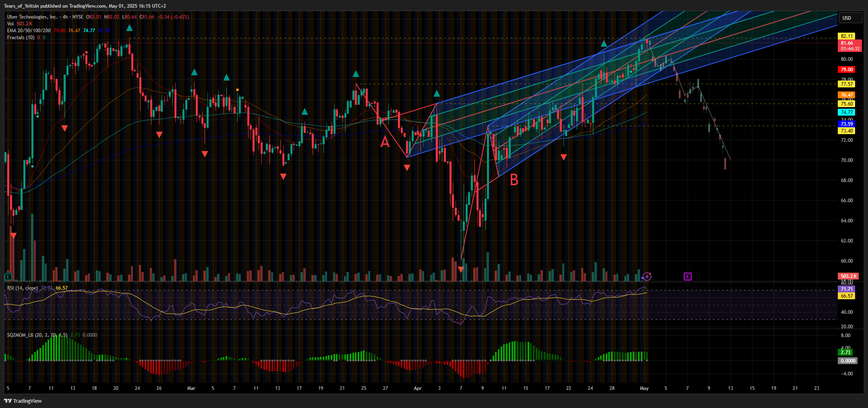This screenshot has height=408, width=868.
Task: Click the purple E earnings marker
Action: click(688, 276)
